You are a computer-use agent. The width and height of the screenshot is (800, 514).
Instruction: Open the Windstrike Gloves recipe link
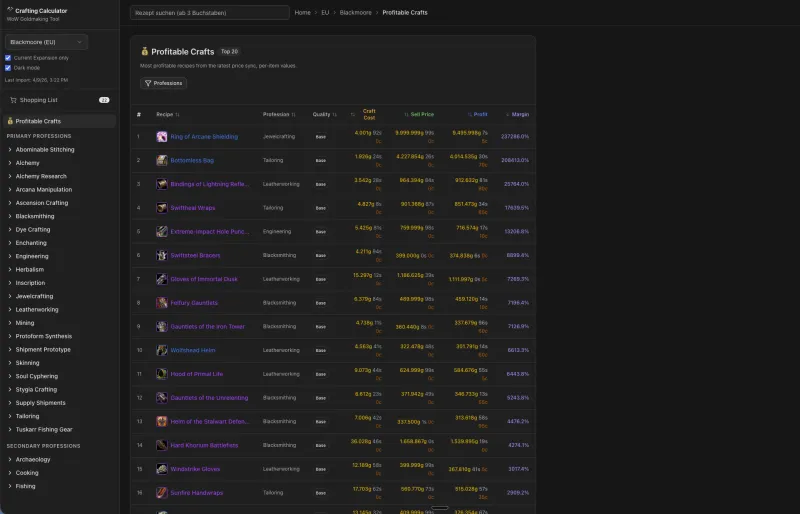(x=195, y=469)
